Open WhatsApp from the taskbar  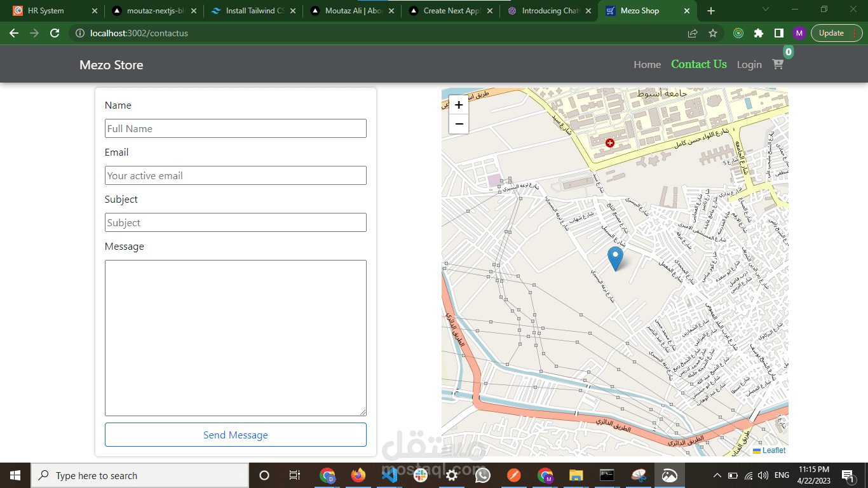click(x=483, y=475)
